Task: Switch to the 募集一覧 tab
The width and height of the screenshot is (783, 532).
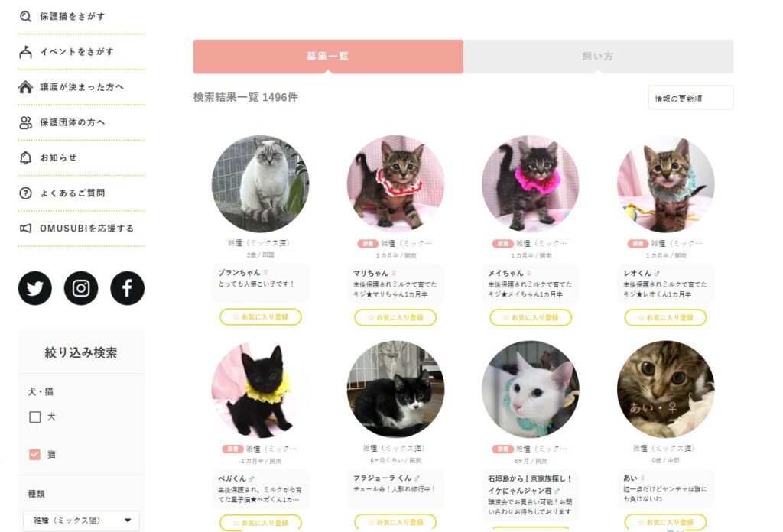Action: (328, 57)
